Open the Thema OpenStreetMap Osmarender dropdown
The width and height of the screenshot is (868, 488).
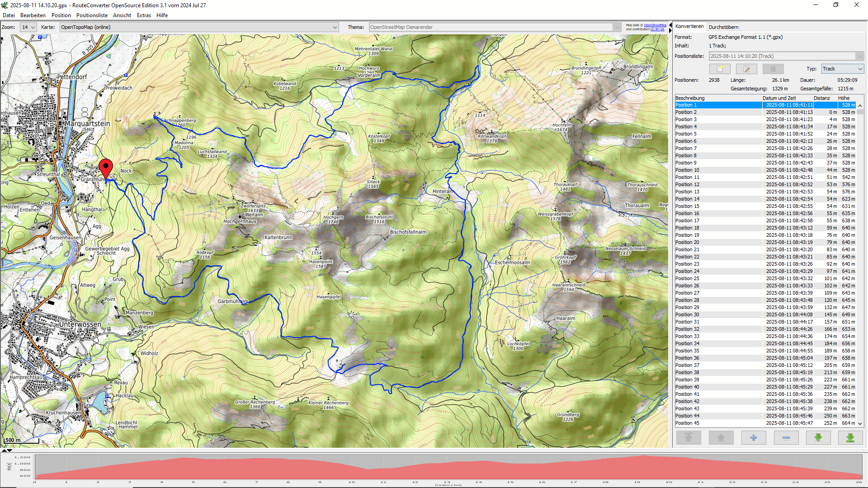495,27
